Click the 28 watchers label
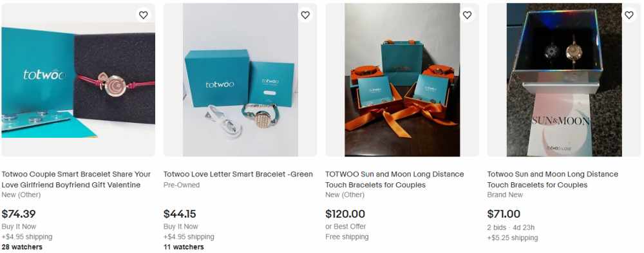Screen dimensions: 644x253 (22, 247)
